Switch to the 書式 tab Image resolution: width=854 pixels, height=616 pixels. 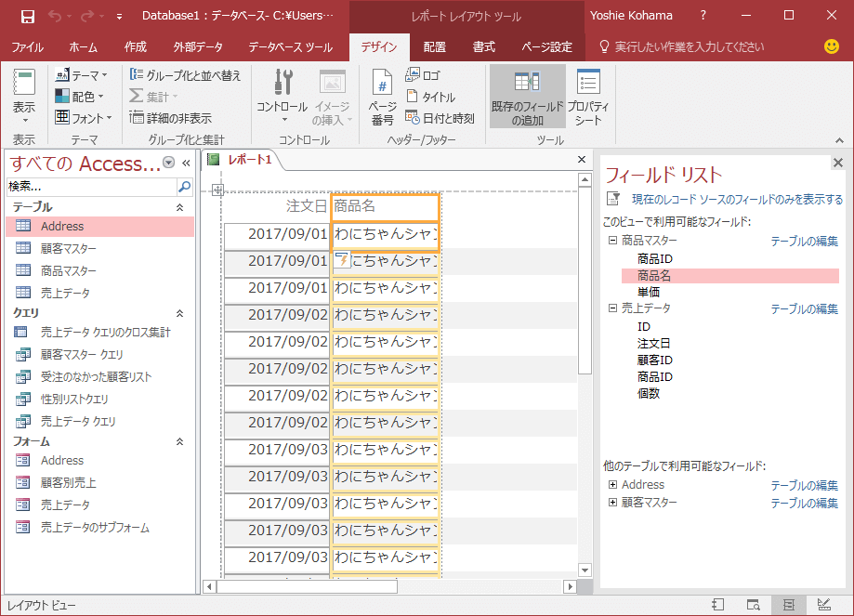point(483,47)
